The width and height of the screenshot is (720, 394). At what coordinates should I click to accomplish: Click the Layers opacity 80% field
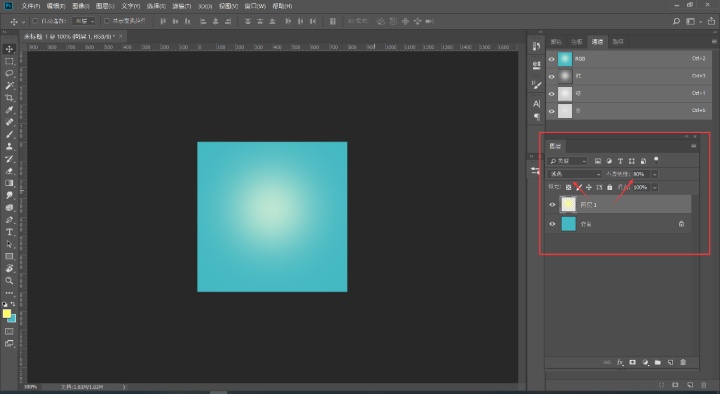pyautogui.click(x=641, y=174)
